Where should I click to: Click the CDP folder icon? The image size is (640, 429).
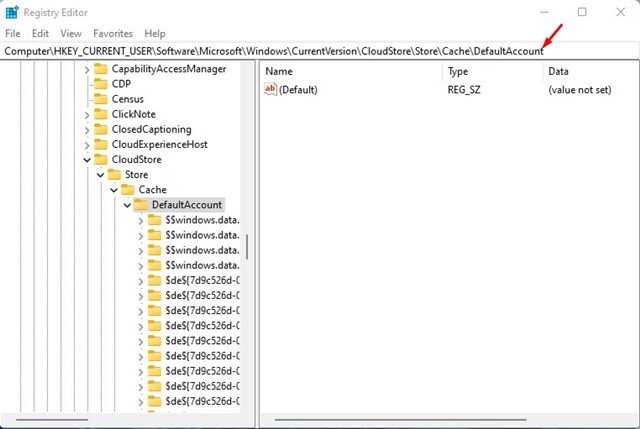coord(101,84)
